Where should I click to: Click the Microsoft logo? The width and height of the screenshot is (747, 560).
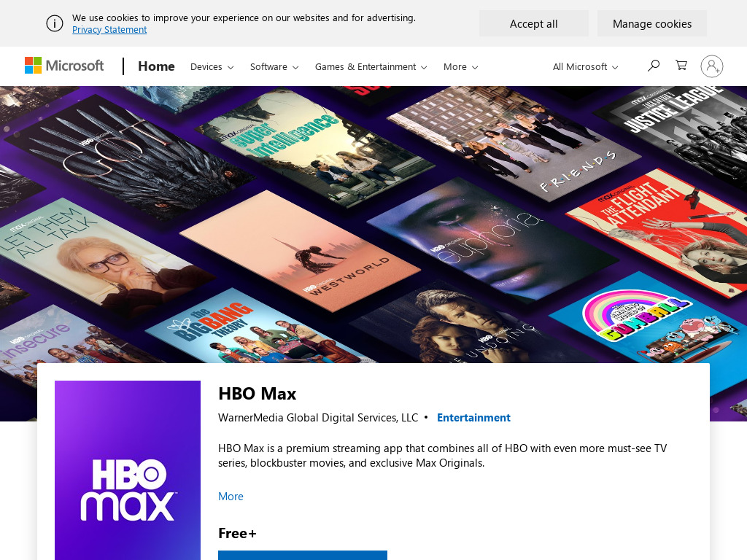[x=64, y=66]
